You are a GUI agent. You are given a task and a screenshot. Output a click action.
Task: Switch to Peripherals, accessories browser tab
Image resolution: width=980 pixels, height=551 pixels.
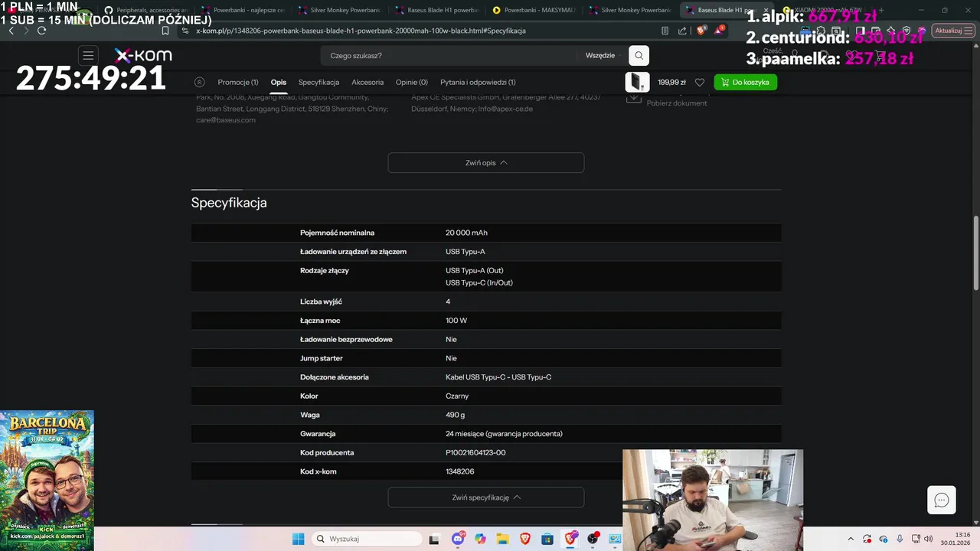pos(145,10)
